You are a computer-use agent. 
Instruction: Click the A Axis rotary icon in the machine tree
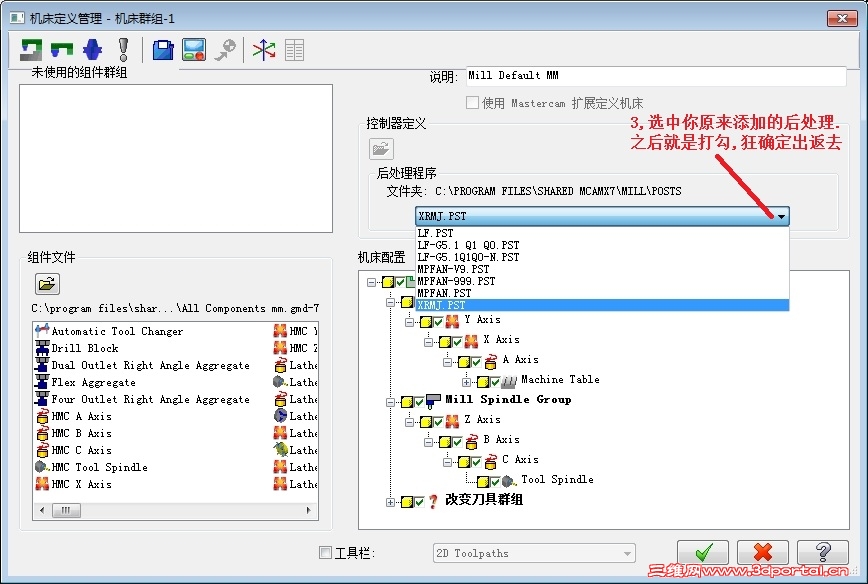point(490,361)
